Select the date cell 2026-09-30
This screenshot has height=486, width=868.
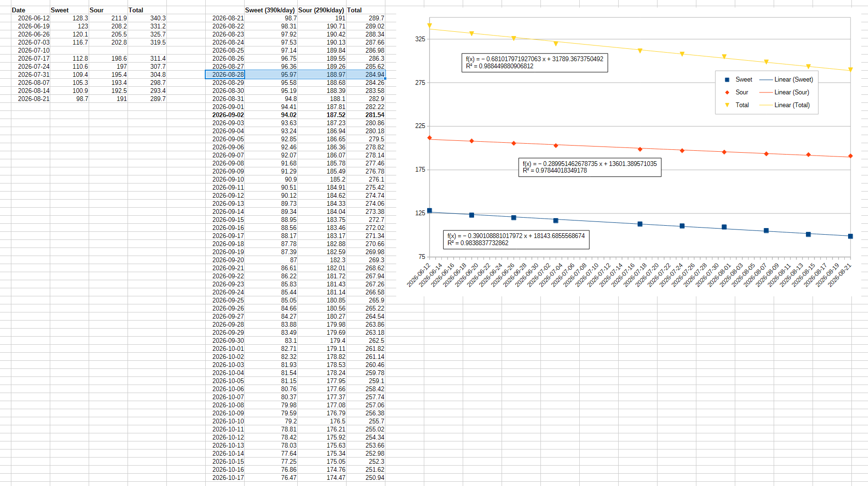click(x=225, y=340)
